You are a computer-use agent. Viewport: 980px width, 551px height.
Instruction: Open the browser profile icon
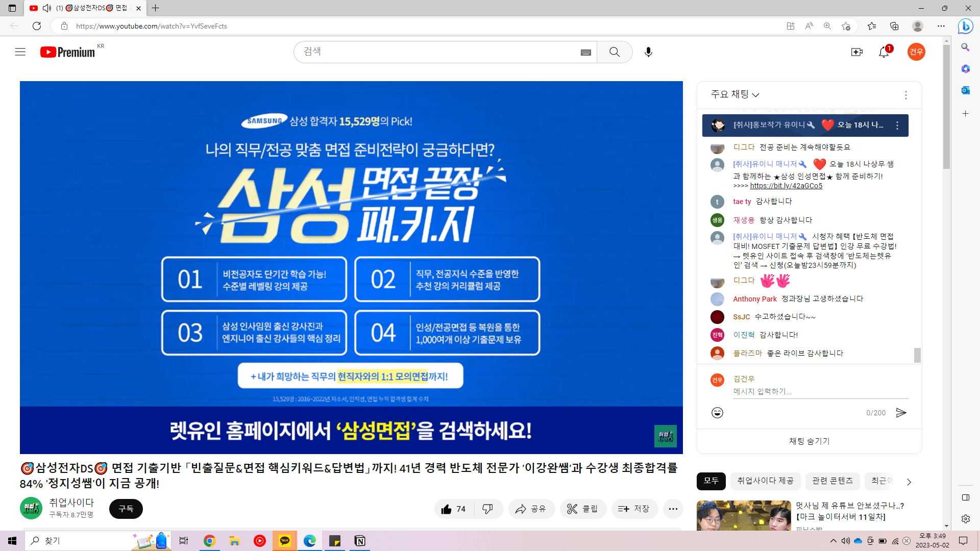pyautogui.click(x=918, y=26)
